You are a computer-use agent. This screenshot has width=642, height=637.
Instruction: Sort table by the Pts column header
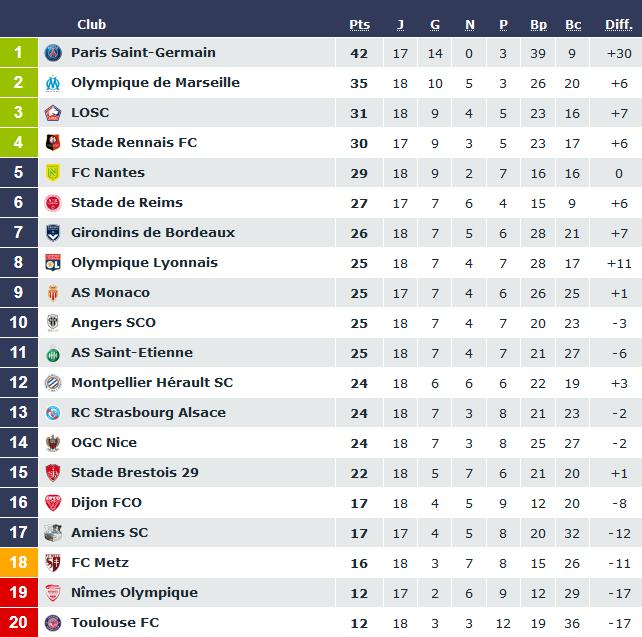[359, 24]
